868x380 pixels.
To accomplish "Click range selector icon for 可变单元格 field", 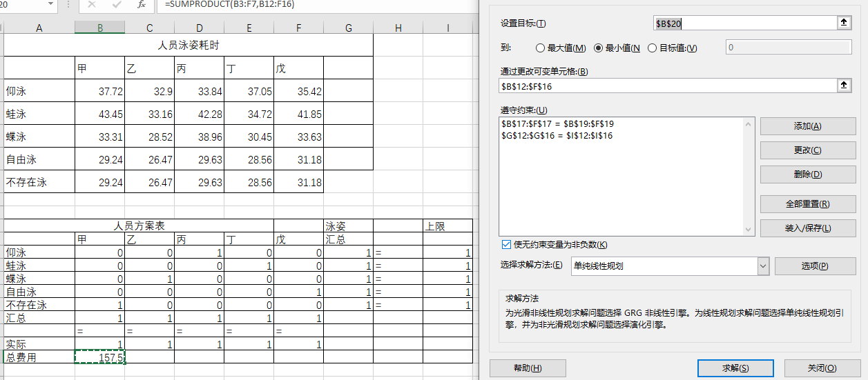I will (844, 86).
